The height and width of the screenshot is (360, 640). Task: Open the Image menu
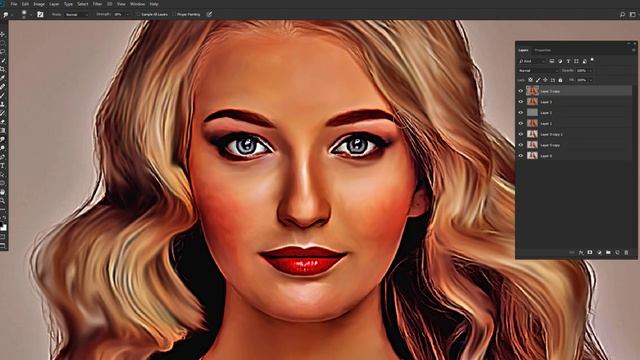pos(39,4)
